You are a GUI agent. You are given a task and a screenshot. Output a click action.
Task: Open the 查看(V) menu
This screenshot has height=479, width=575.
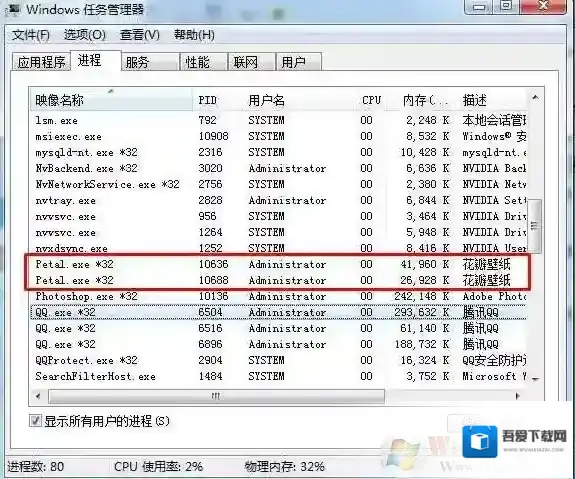pyautogui.click(x=140, y=35)
